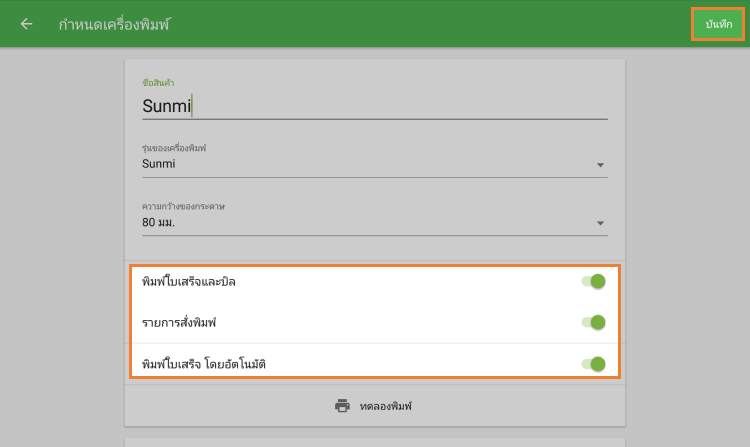Go back using the arrow icon
This screenshot has width=750, height=447.
click(x=26, y=24)
